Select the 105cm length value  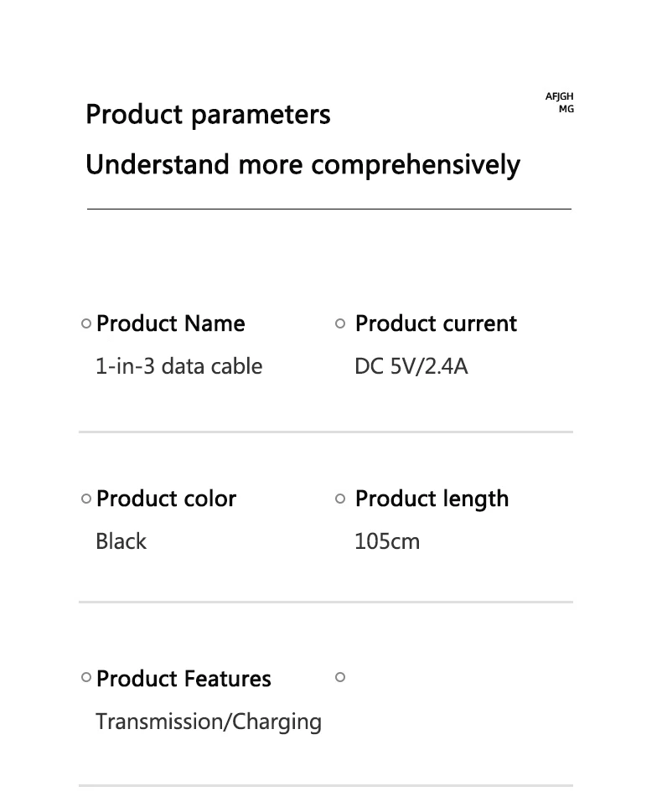[386, 541]
